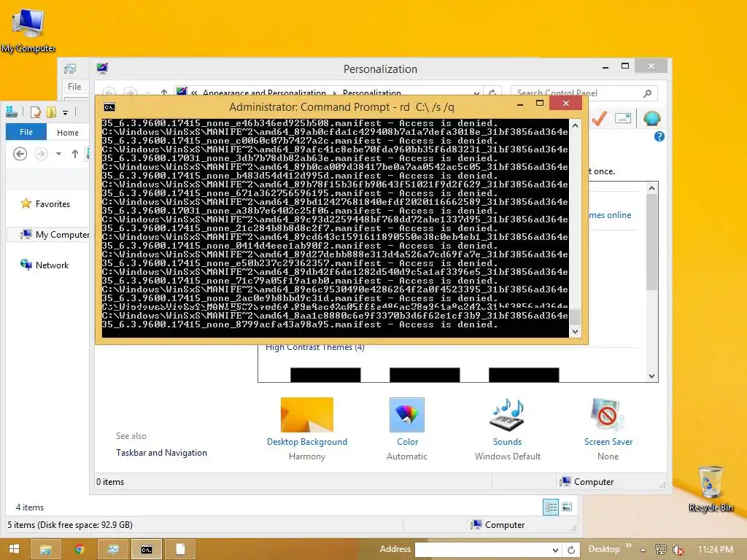Refresh the Personalization address bar

(493, 93)
